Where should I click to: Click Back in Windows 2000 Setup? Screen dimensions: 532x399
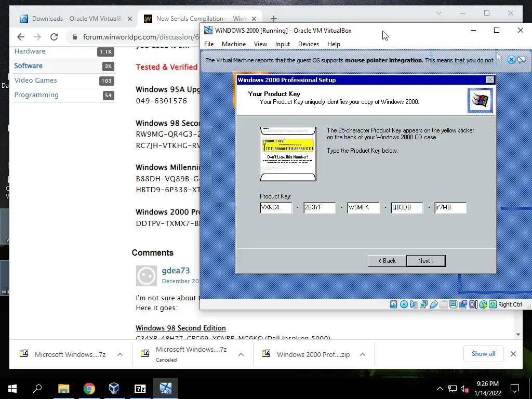click(x=387, y=261)
